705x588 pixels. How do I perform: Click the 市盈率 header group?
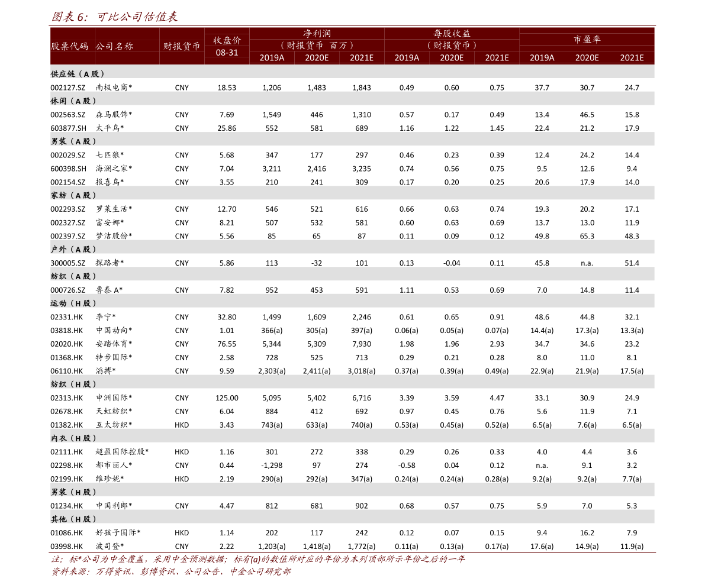coord(587,40)
